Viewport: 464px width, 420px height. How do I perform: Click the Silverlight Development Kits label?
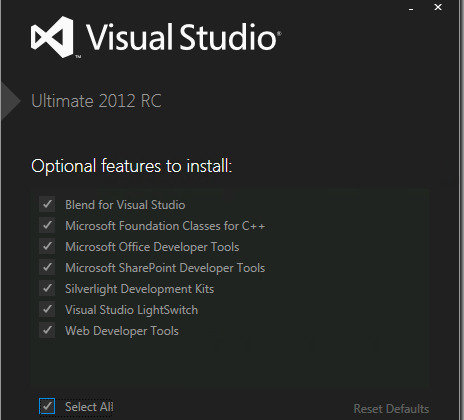(x=139, y=289)
